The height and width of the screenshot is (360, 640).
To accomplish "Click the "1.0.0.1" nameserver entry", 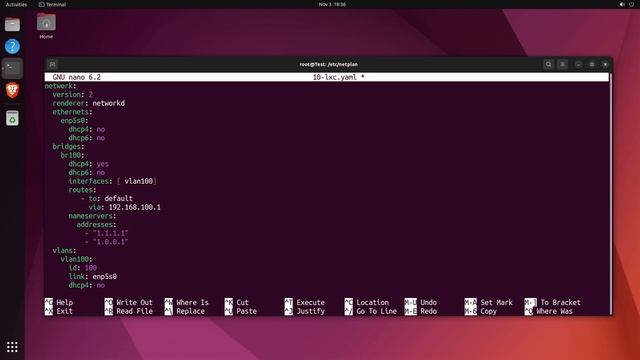I will click(x=110, y=242).
